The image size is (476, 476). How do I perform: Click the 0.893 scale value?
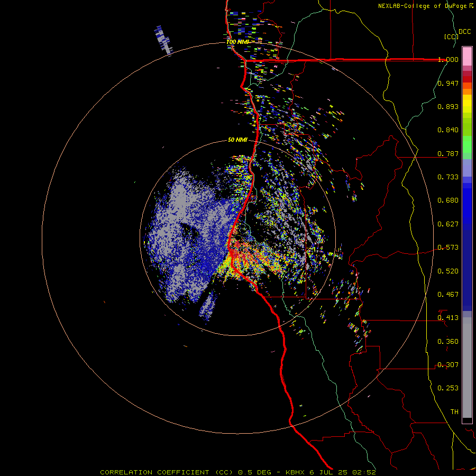click(448, 106)
